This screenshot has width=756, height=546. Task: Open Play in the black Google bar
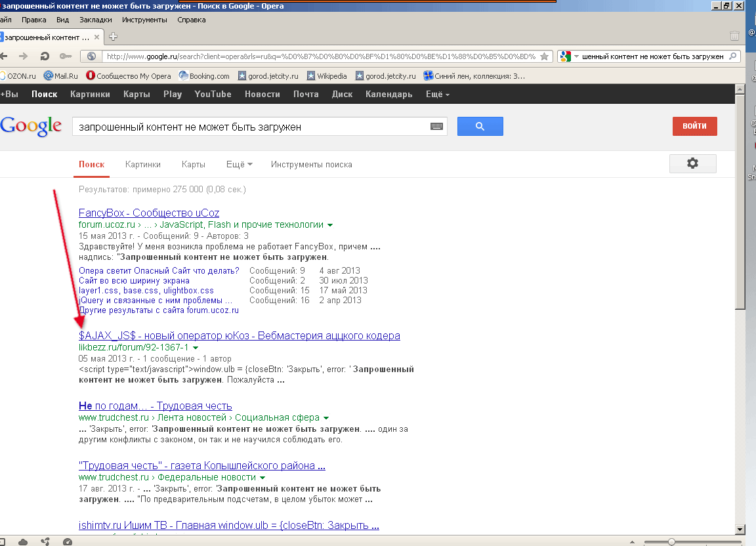pos(173,94)
